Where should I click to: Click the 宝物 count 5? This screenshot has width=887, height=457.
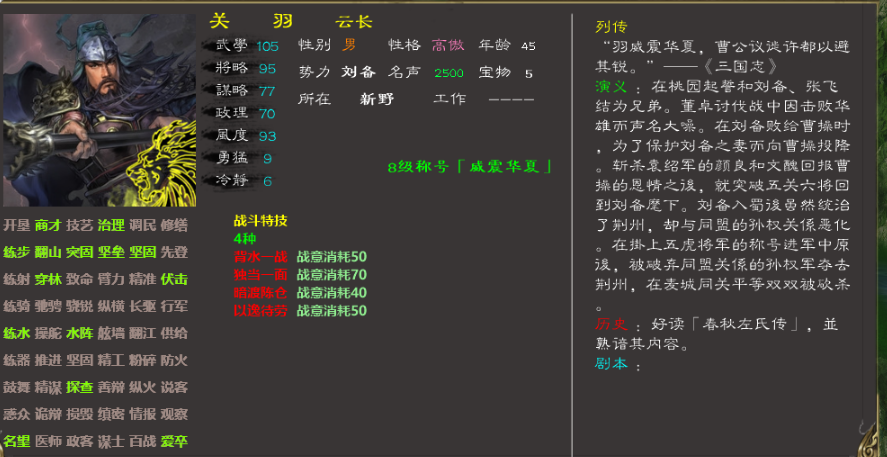pos(528,74)
